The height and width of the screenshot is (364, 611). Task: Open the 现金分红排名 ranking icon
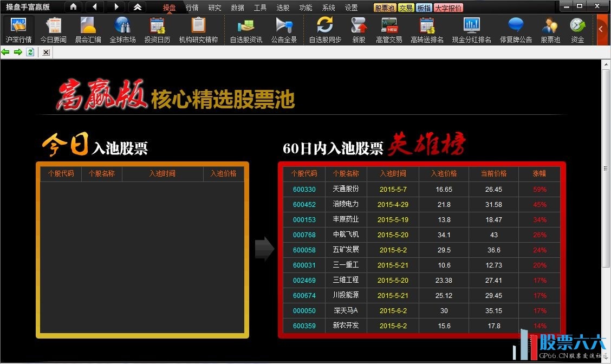pos(471,30)
